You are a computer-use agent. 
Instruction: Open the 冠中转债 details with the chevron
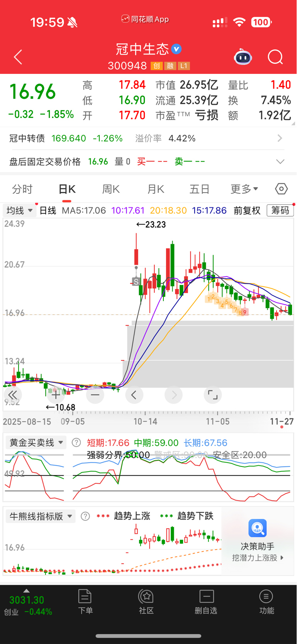point(280,138)
